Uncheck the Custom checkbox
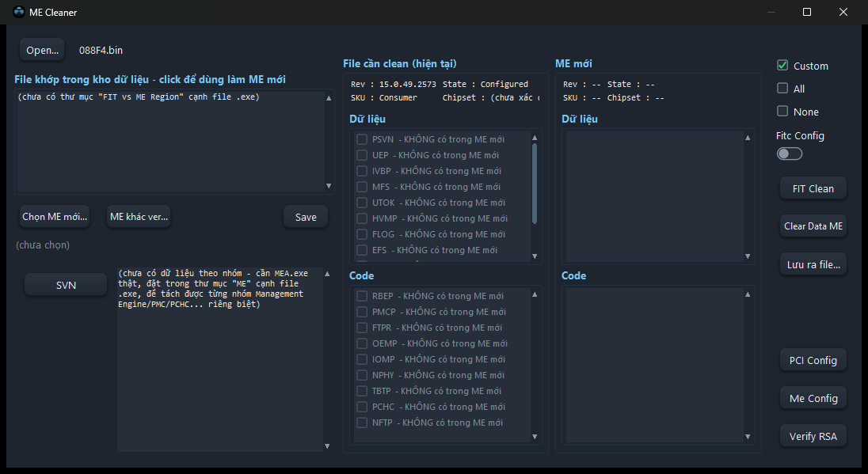The width and height of the screenshot is (868, 474). [782, 65]
